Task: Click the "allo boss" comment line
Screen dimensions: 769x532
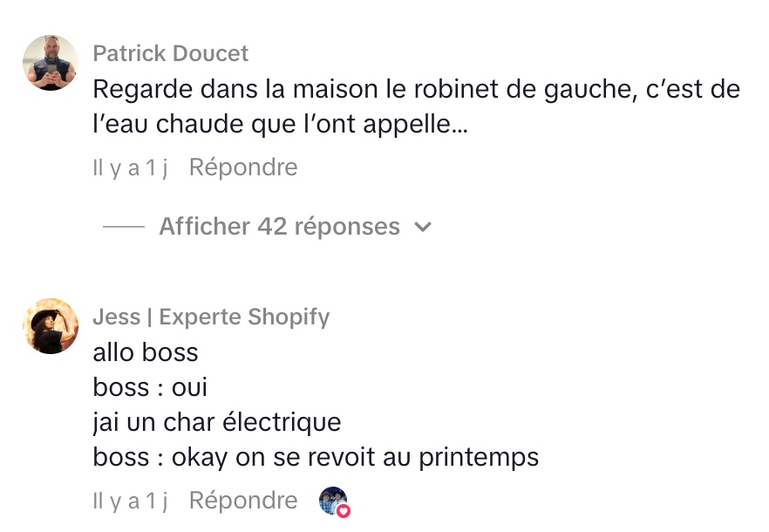Action: (146, 352)
